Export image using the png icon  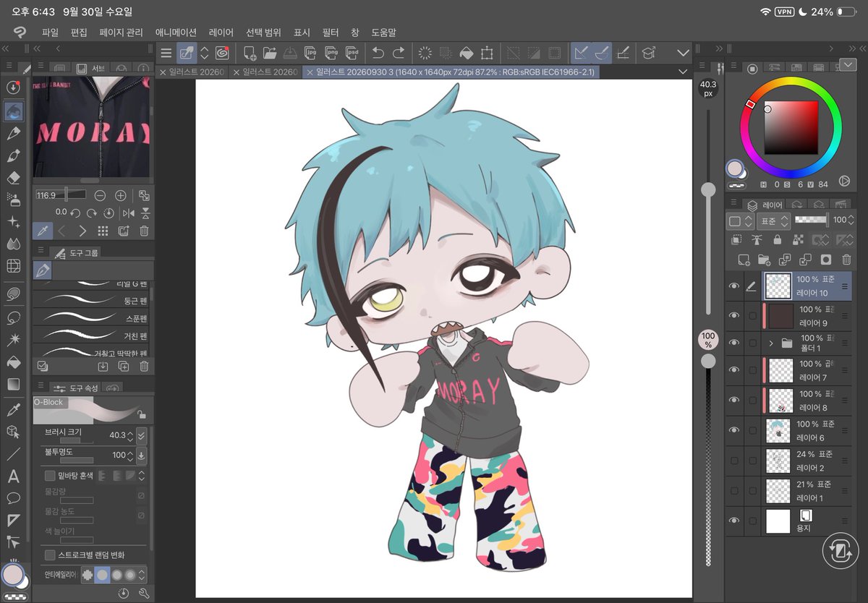coord(332,53)
